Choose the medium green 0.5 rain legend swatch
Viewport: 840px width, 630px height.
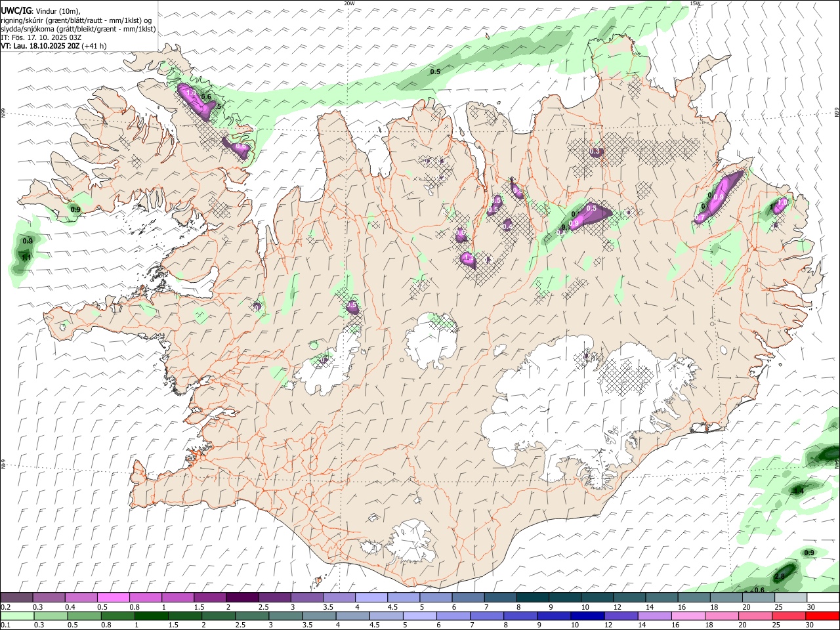pyautogui.click(x=84, y=616)
